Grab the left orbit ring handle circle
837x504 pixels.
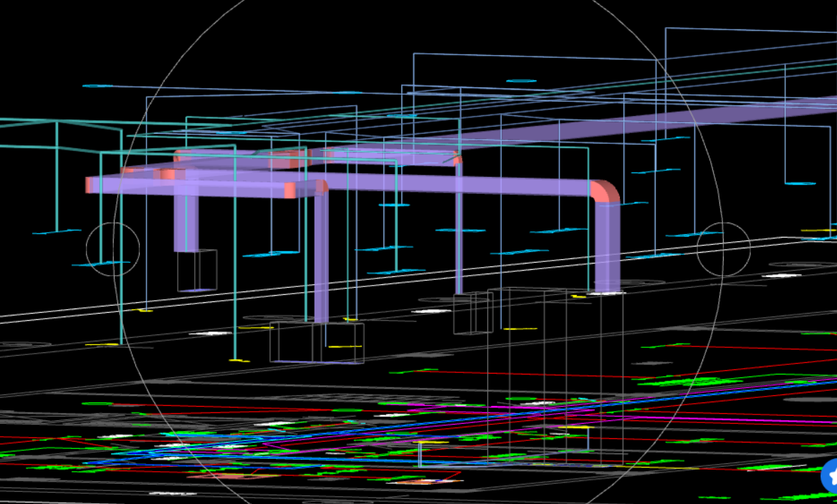point(113,249)
